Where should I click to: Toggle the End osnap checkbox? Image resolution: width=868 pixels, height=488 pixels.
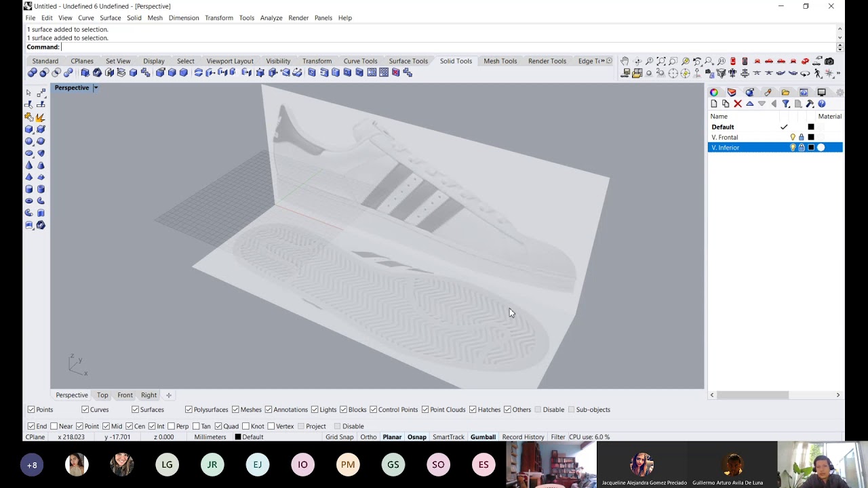pyautogui.click(x=31, y=426)
